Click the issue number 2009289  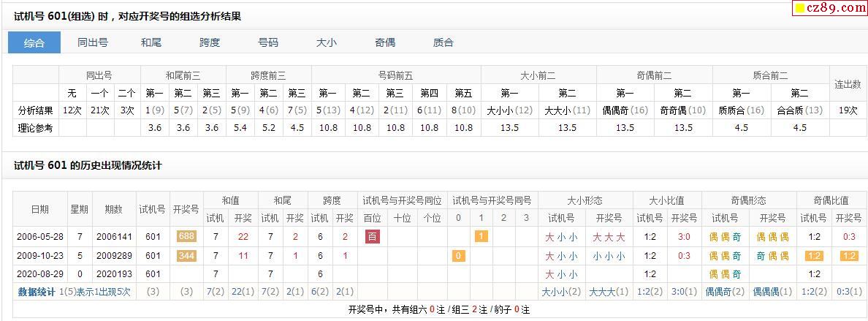coord(114,256)
